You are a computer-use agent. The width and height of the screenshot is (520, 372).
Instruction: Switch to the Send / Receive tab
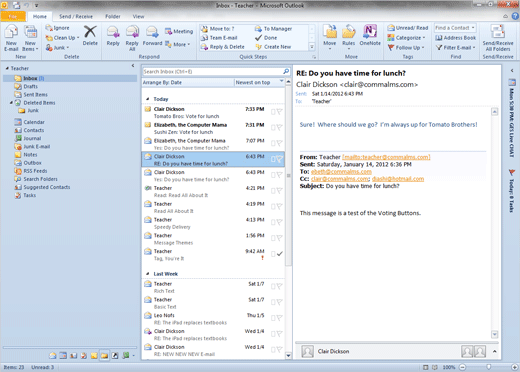click(x=76, y=16)
